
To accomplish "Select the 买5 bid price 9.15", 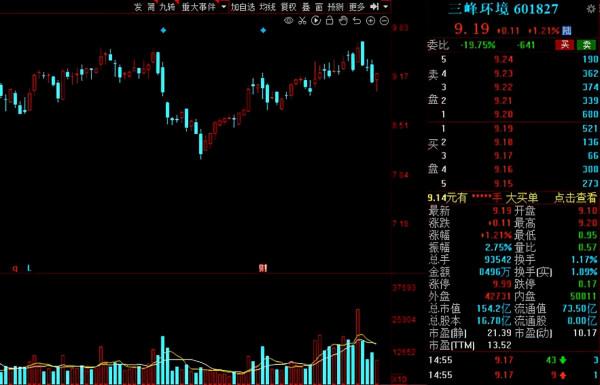I will [503, 183].
